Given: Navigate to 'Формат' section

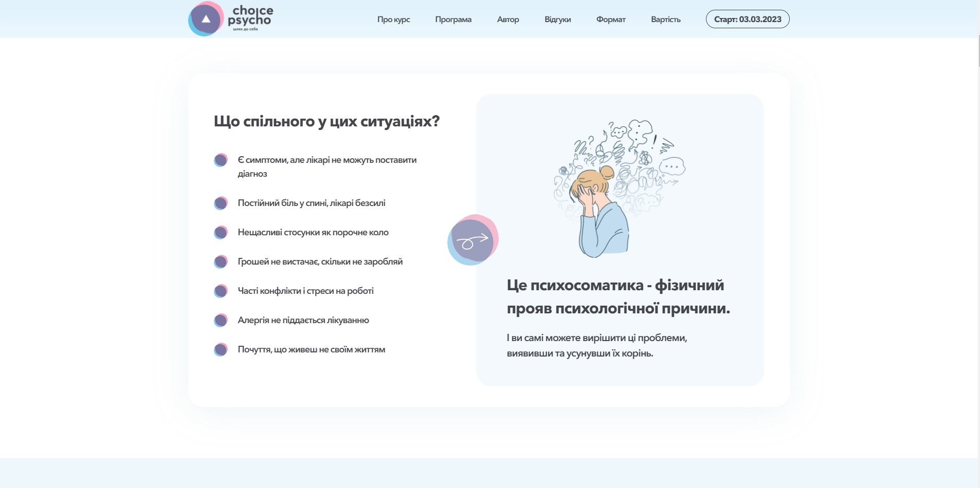Looking at the screenshot, I should coord(611,20).
